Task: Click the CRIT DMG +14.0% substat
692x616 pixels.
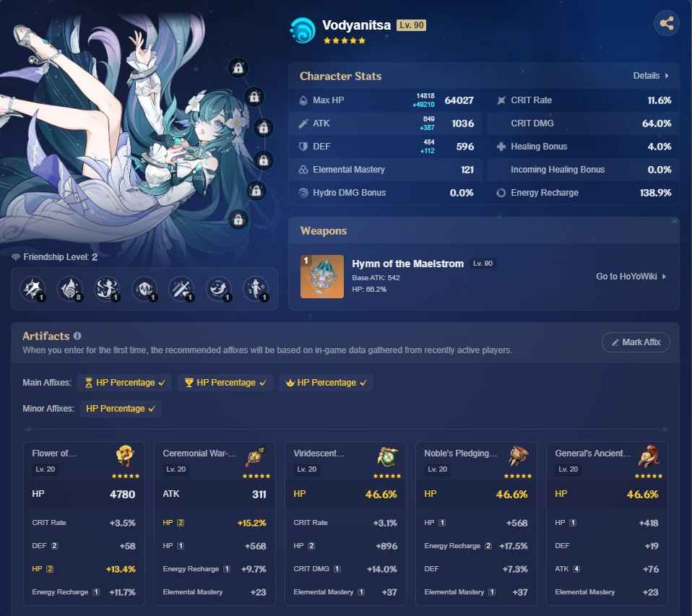Action: [x=345, y=569]
